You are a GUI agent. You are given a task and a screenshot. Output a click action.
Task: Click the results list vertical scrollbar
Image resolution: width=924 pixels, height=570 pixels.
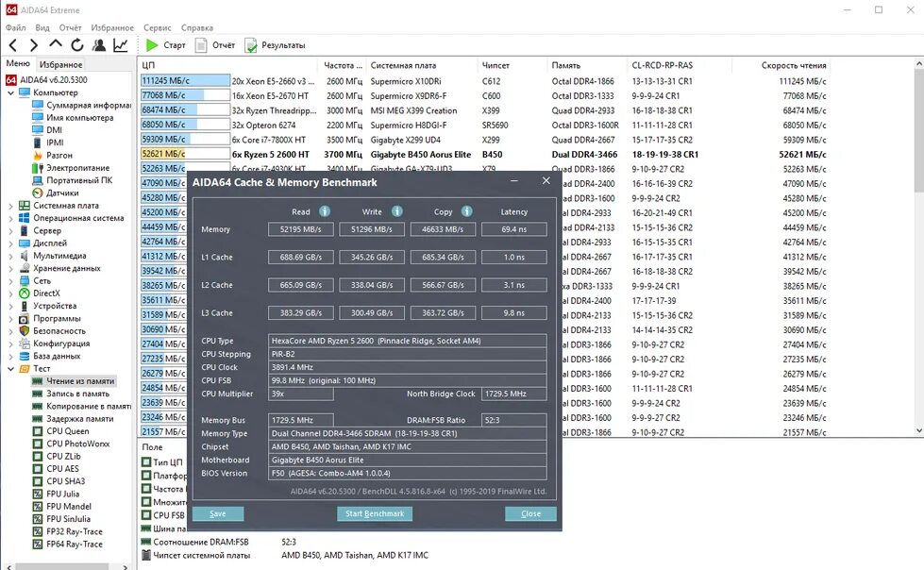(918, 247)
